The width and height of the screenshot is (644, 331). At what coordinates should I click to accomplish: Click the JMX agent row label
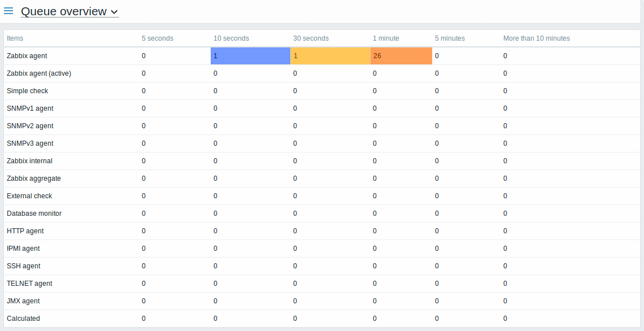click(23, 301)
